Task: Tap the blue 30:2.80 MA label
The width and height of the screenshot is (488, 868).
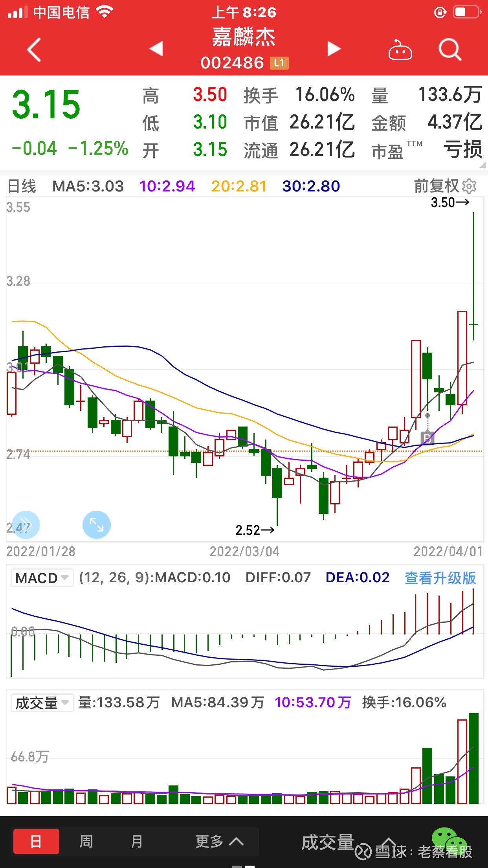Action: tap(311, 186)
